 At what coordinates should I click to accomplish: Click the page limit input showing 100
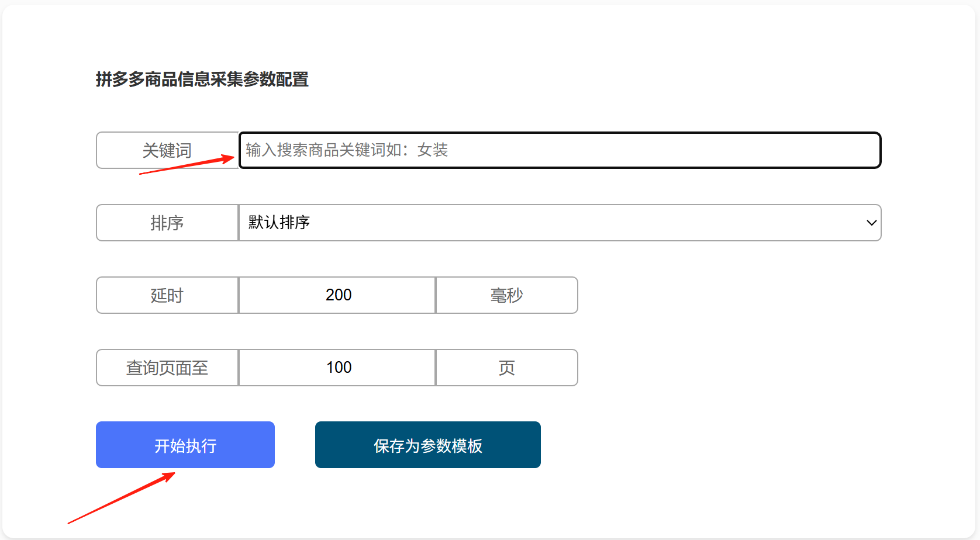pos(337,368)
